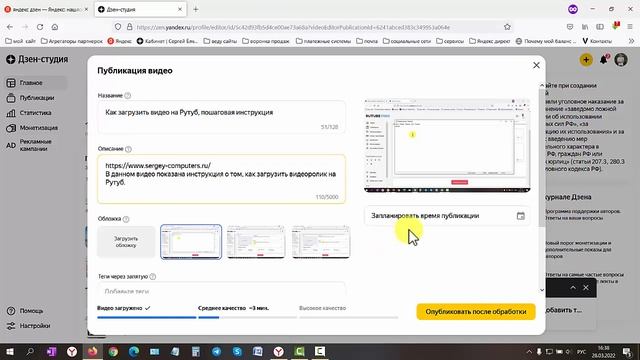640x360 pixels.
Task: Click the shield tracking protection icon
Action: 118,27
